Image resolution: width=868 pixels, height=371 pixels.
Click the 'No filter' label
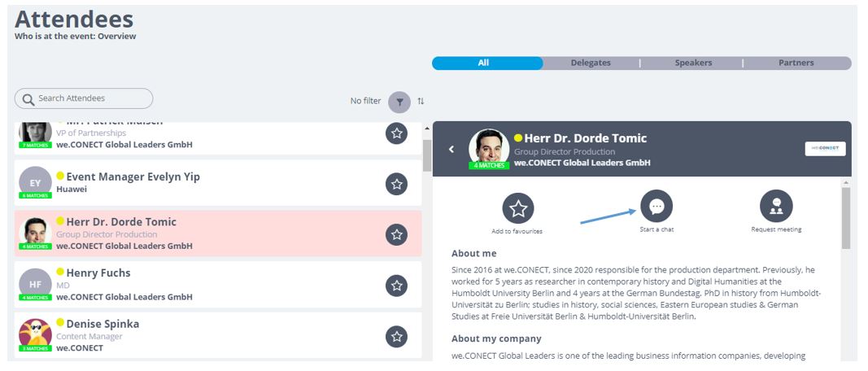365,101
